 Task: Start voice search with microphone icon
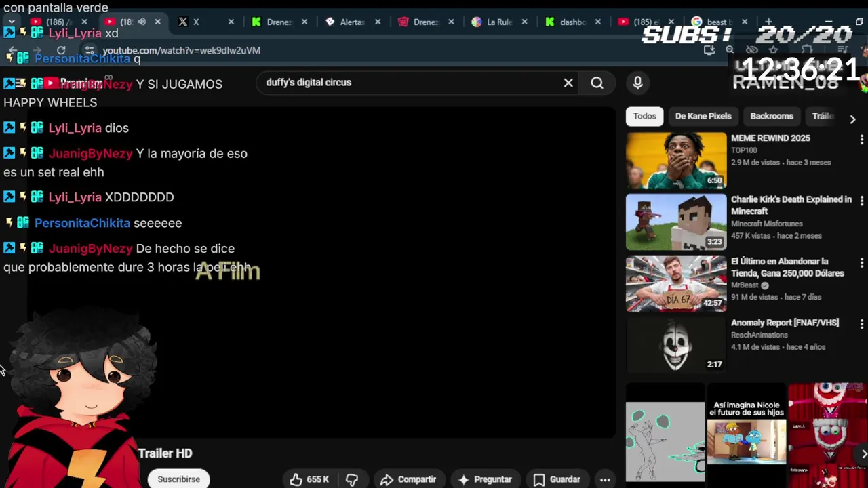point(637,83)
